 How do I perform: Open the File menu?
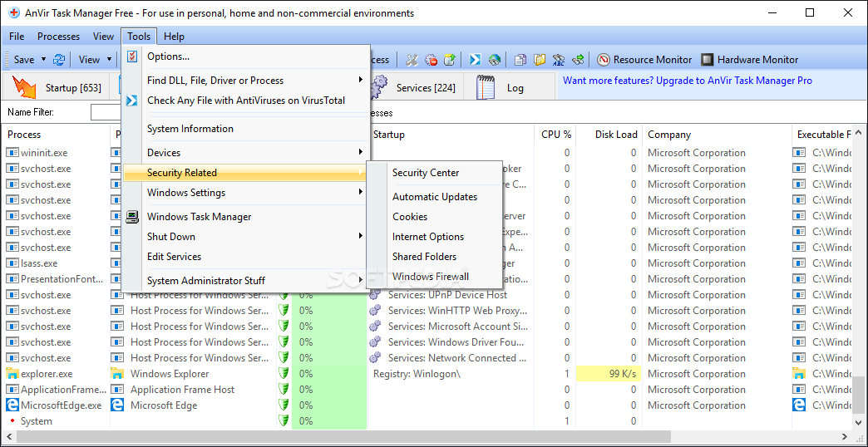click(x=17, y=37)
